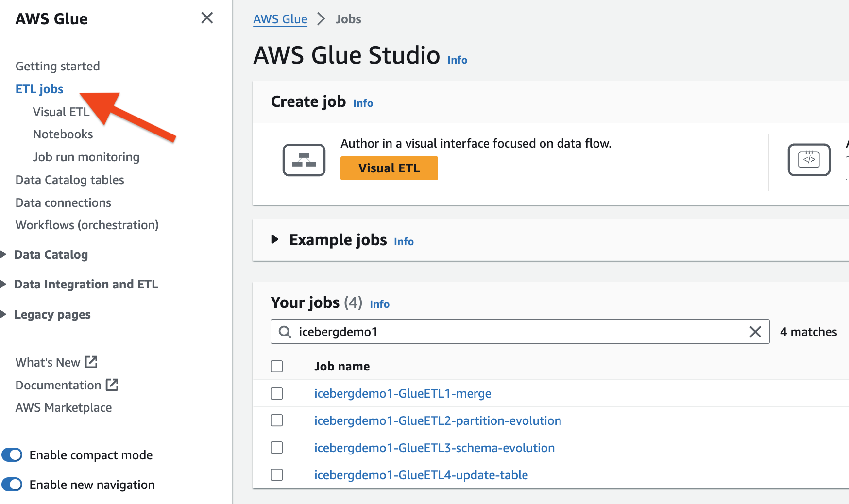849x504 pixels.
Task: Go to Data Catalog tables page
Action: [69, 180]
